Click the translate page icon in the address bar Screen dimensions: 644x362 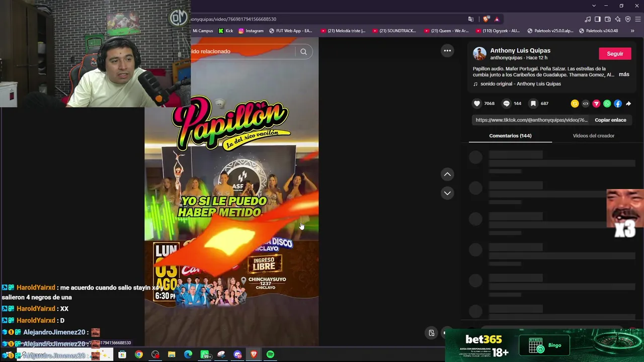[471, 19]
